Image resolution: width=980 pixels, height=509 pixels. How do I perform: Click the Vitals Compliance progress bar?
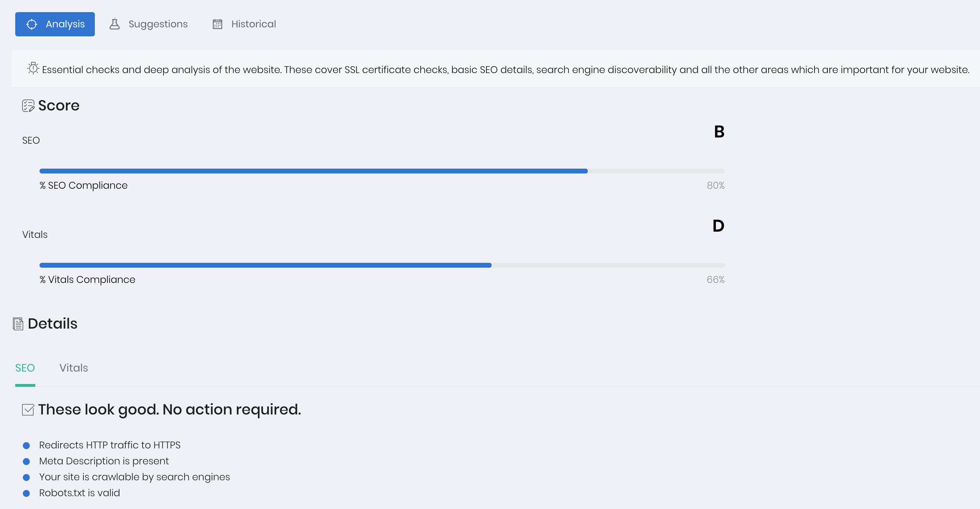pos(382,265)
